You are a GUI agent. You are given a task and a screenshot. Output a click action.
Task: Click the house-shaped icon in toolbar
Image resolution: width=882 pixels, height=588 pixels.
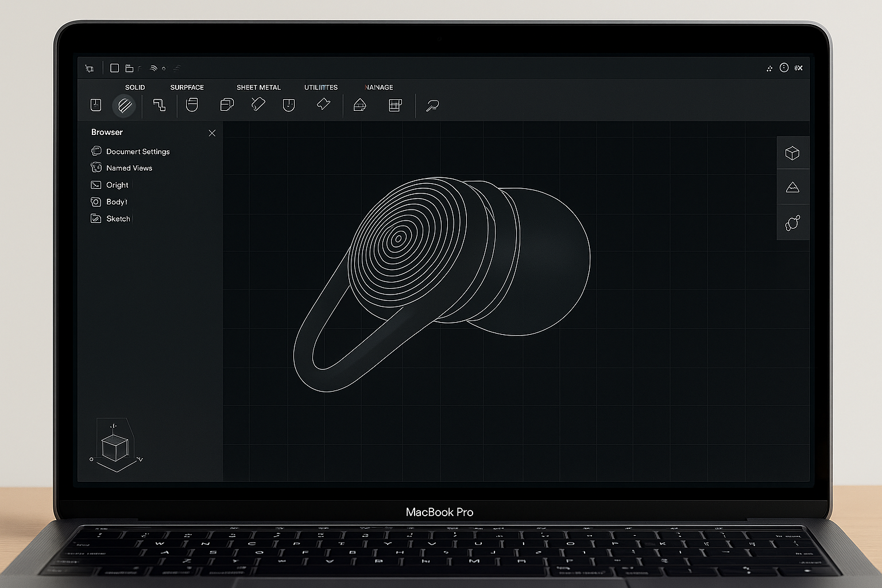click(x=359, y=105)
